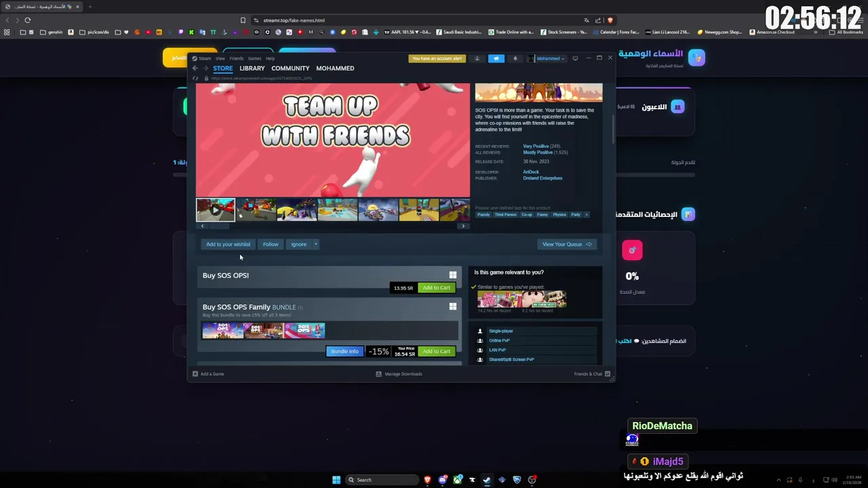Show more thumbnails with right arrow
Screen dimensions: 868x488
coord(464,226)
